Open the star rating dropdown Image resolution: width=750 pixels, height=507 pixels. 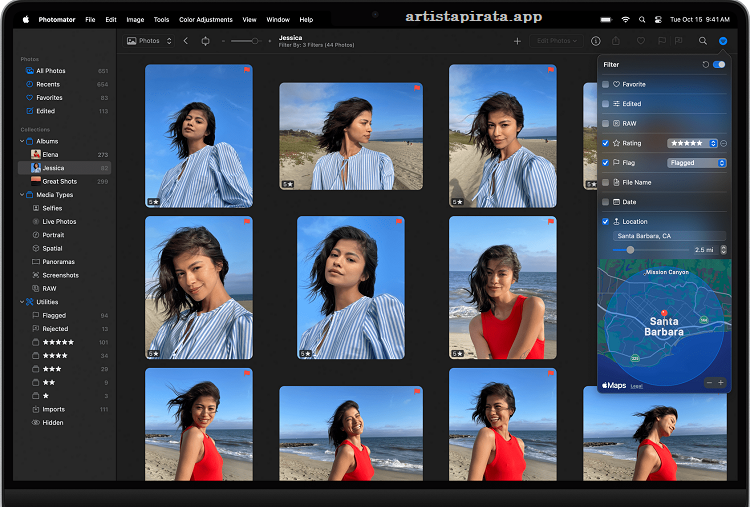point(692,143)
